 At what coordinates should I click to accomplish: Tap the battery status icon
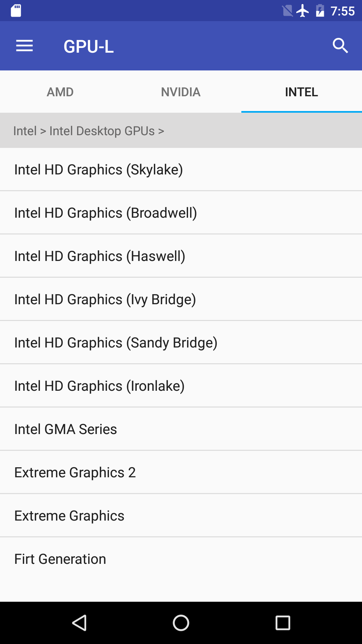(x=320, y=10)
